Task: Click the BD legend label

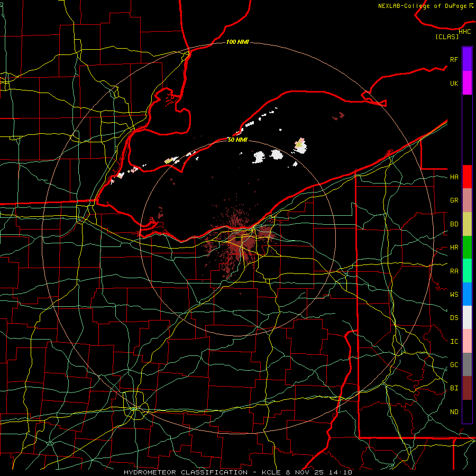Action: [454, 224]
